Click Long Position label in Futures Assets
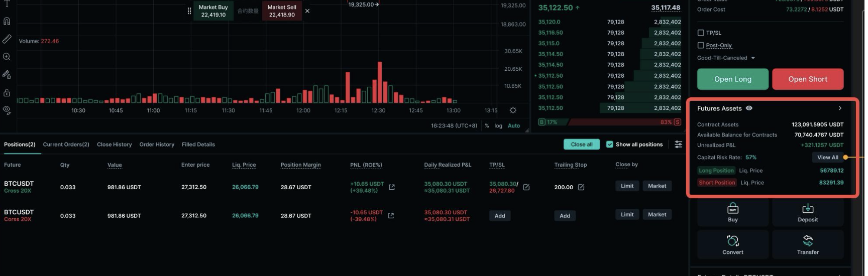Screen dimensions: 868x276 716,171
